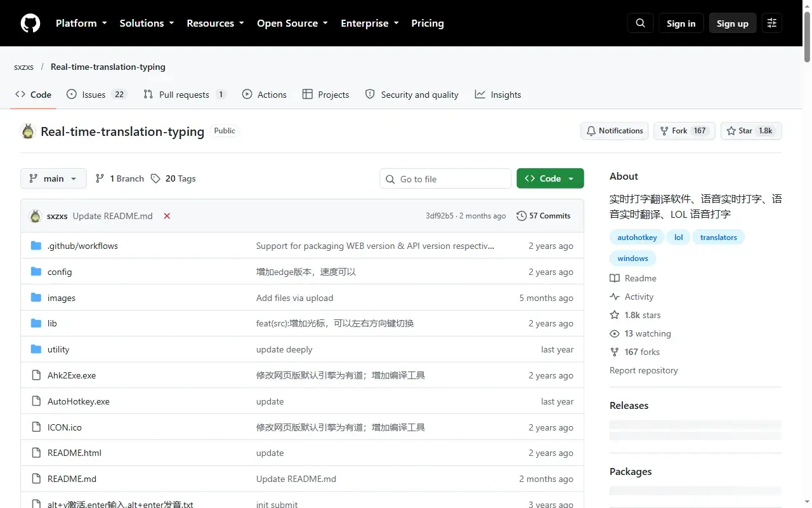Open the .github/workflows folder

pyautogui.click(x=82, y=246)
